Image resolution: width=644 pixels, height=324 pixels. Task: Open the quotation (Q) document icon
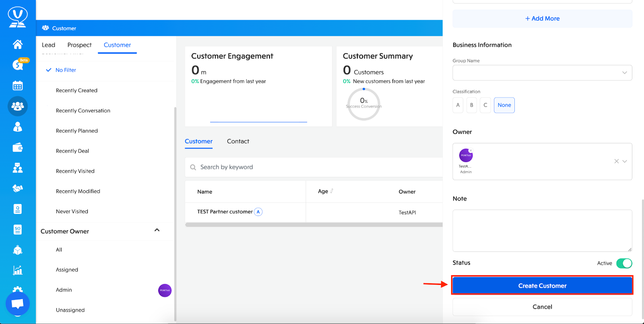coord(18,209)
